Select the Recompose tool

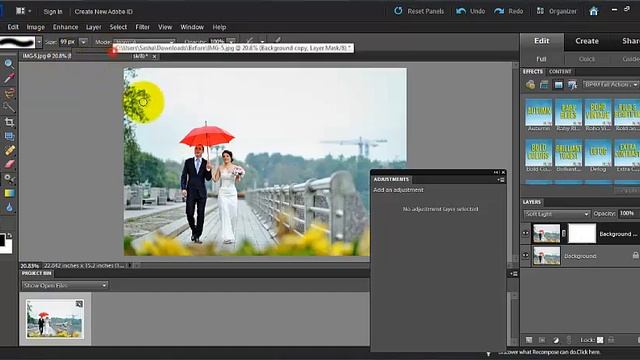coord(9,136)
